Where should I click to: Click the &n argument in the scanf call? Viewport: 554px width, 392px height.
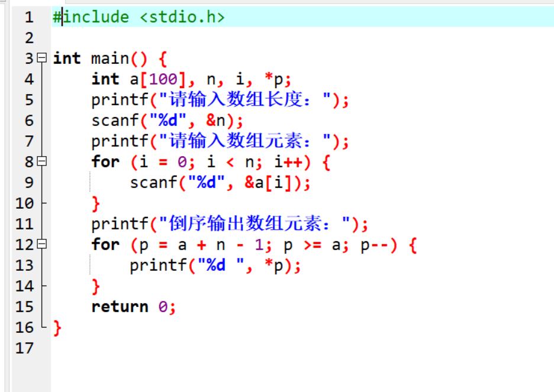click(216, 121)
